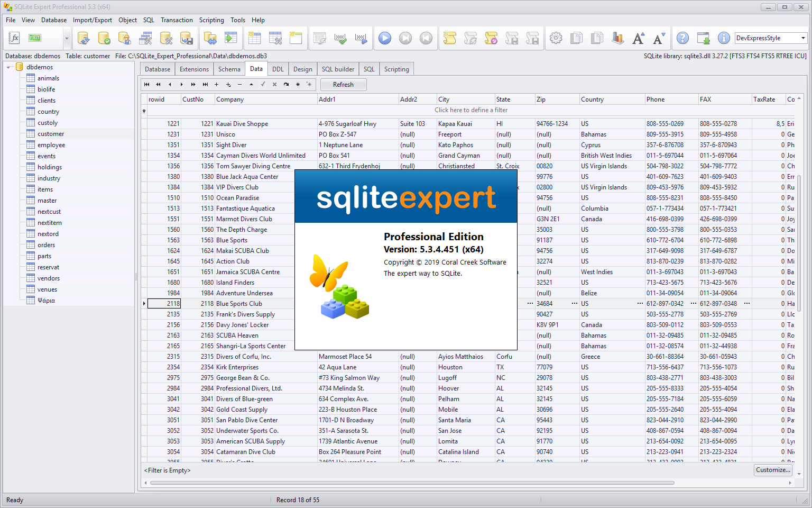Click the horizontal scrollbar of data grid

(x=412, y=483)
